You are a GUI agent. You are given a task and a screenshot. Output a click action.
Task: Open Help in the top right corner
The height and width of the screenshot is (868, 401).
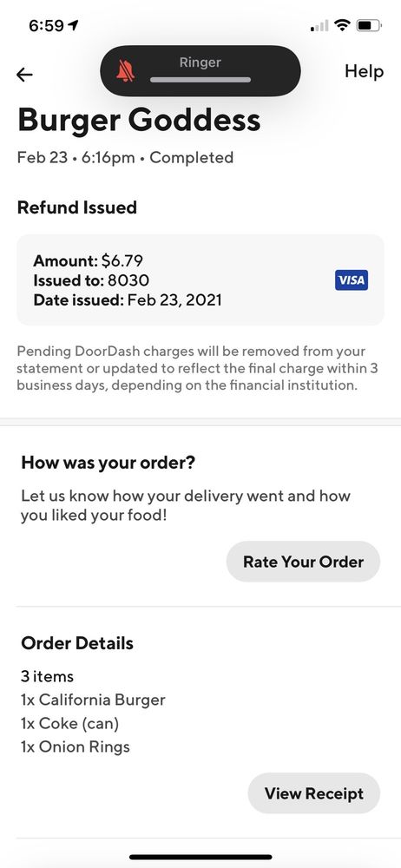[x=364, y=71]
